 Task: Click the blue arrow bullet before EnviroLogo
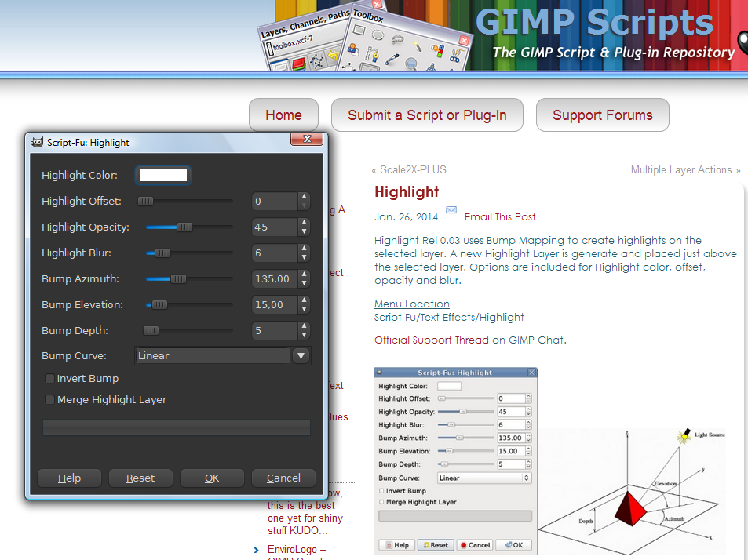click(x=257, y=550)
